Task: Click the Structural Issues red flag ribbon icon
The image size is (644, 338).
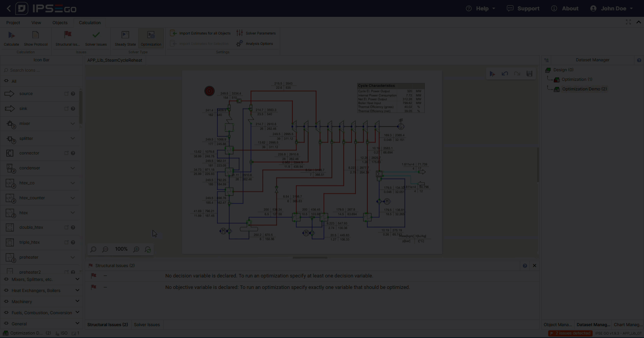Action: [x=67, y=35]
